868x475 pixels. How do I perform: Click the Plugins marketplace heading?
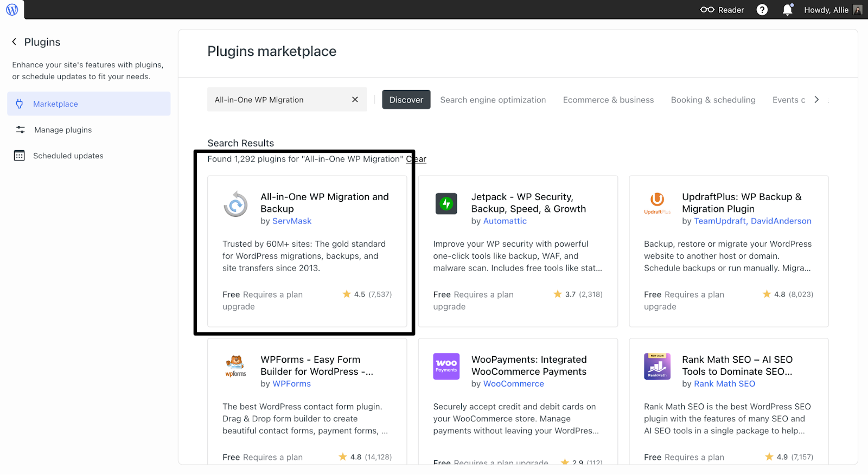(272, 51)
